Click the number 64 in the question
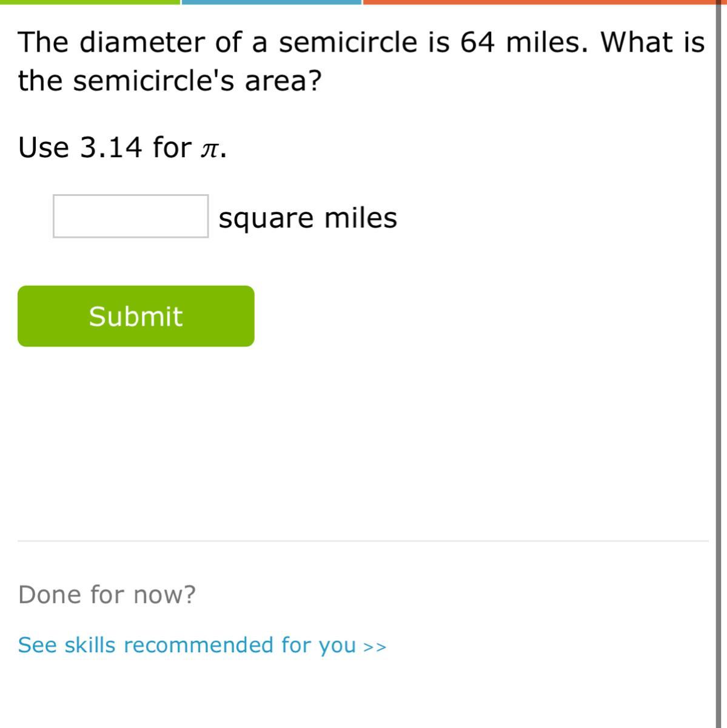727x728 pixels. [478, 42]
